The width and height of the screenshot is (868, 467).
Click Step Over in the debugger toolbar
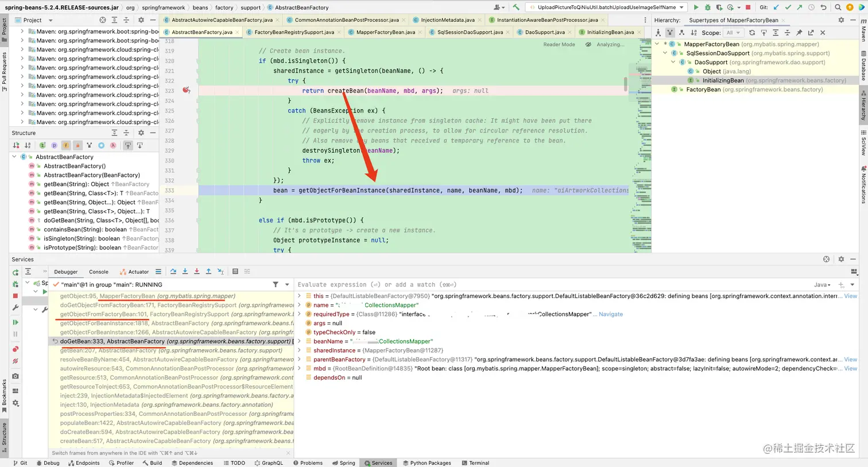click(x=173, y=272)
